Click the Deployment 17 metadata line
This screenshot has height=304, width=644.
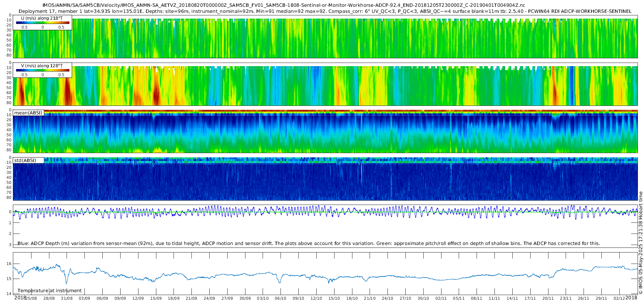[x=325, y=11]
